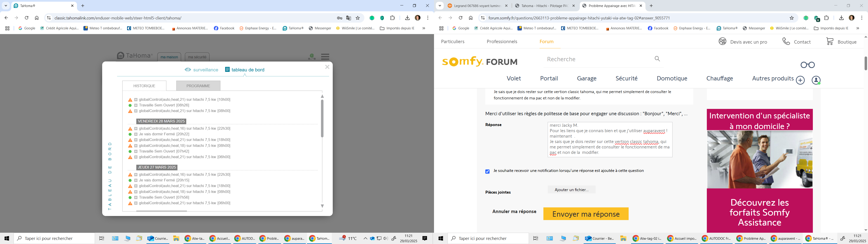Open the Enphase Energy bookmark in the left browser
This screenshot has width=868, height=244.
(x=258, y=28)
